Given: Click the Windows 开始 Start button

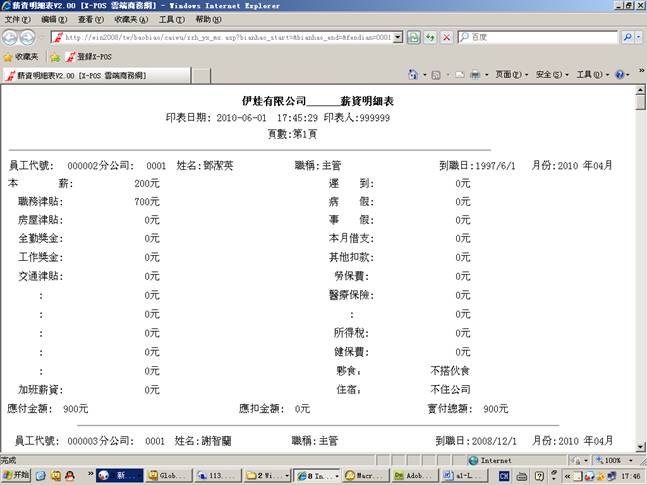Looking at the screenshot, I should (x=18, y=477).
